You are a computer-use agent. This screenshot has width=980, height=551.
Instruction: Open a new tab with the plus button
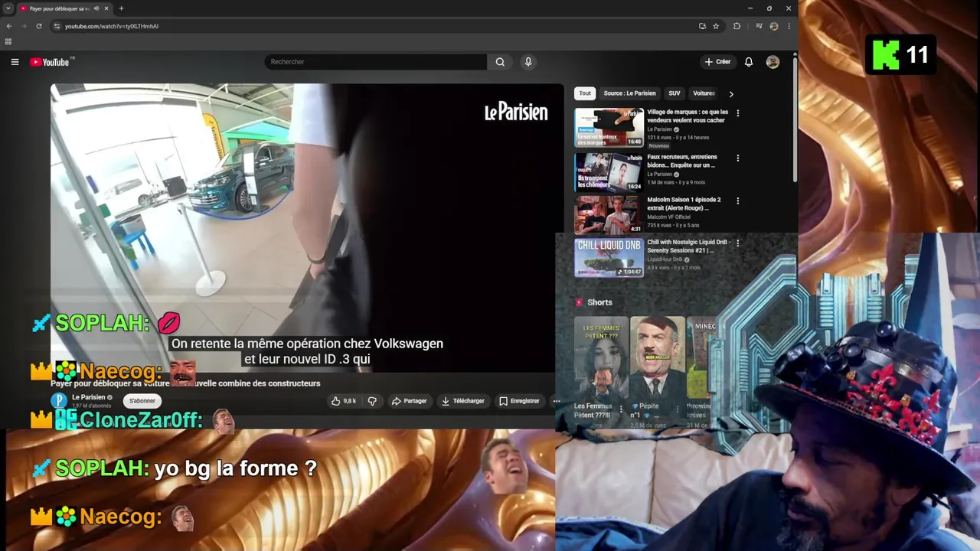point(121,8)
